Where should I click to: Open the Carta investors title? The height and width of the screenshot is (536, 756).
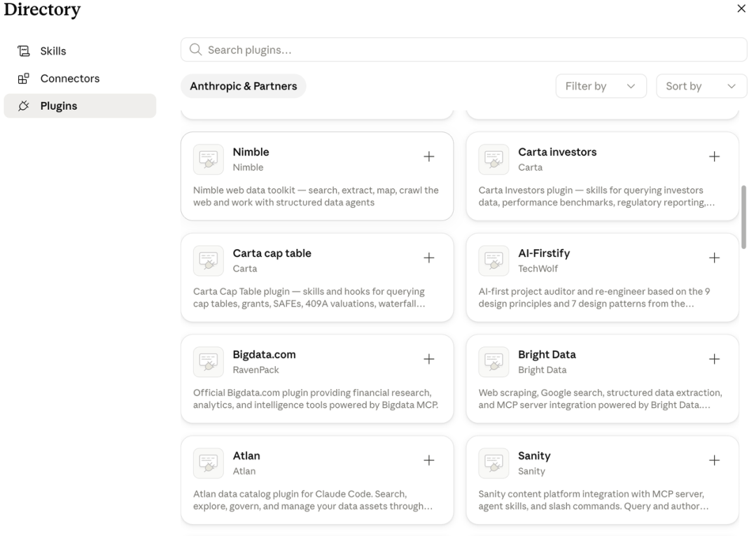pyautogui.click(x=557, y=152)
